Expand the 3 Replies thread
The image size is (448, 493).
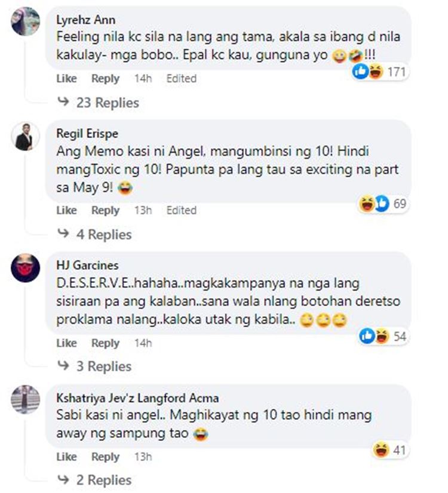[x=94, y=366]
